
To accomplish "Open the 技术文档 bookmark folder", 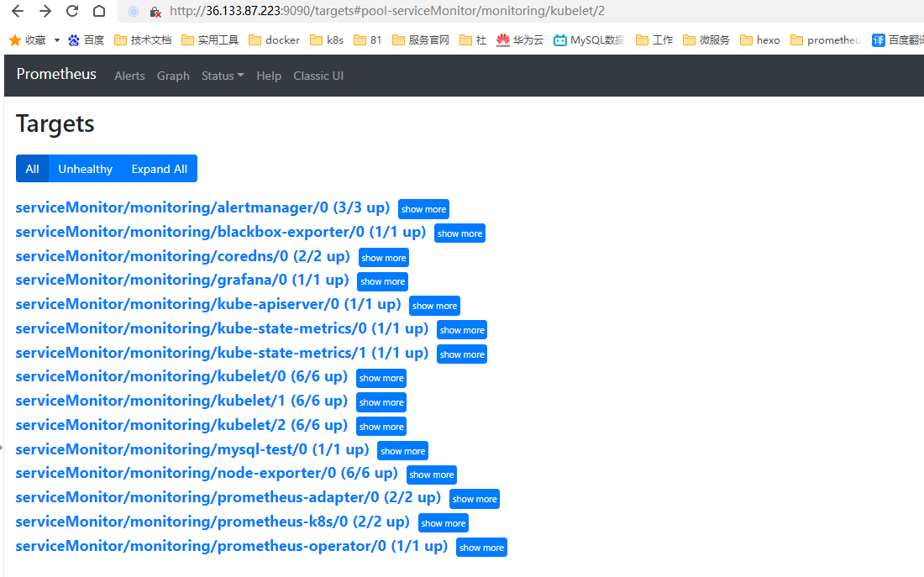I will tap(143, 40).
